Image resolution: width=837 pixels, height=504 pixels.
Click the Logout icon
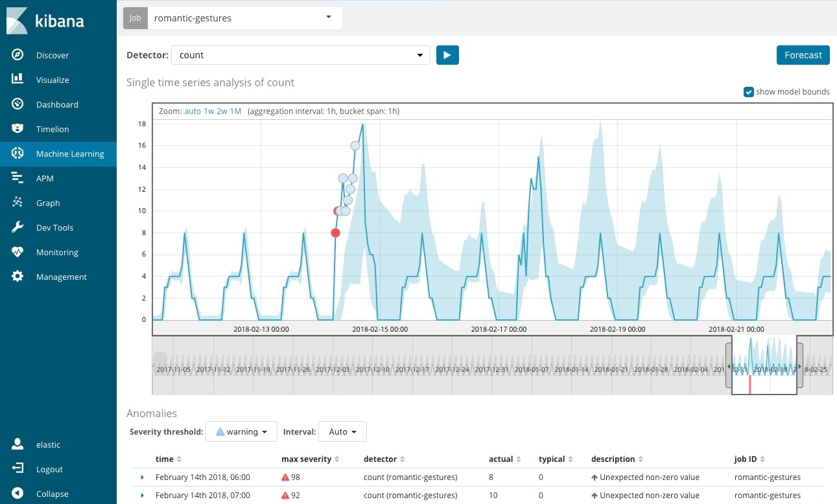(x=18, y=469)
